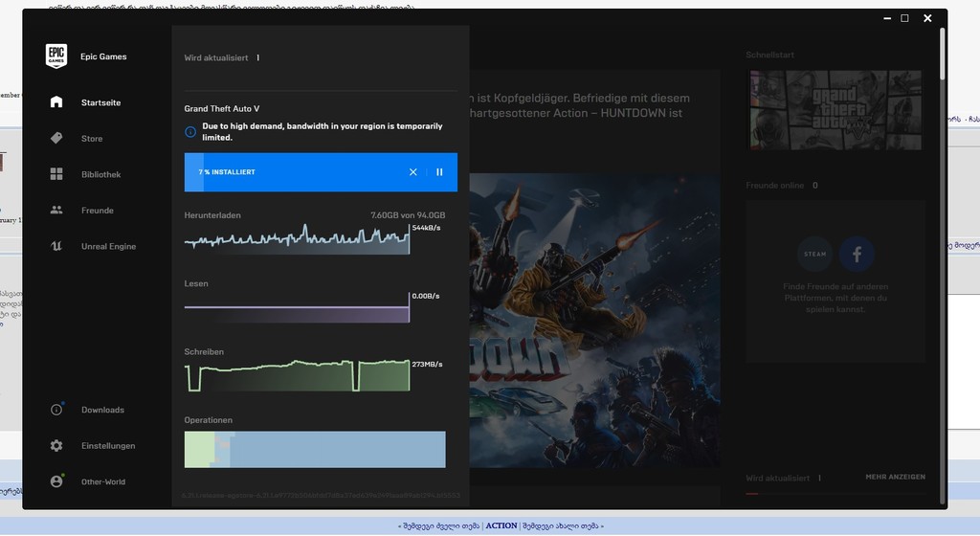Open the Store tag icon
This screenshot has height=536, width=980.
[x=56, y=138]
